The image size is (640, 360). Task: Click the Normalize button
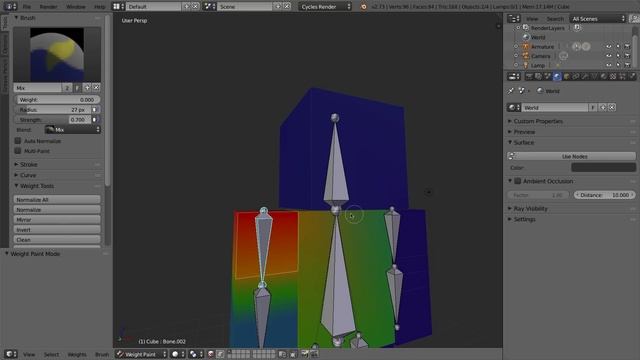coord(57,210)
